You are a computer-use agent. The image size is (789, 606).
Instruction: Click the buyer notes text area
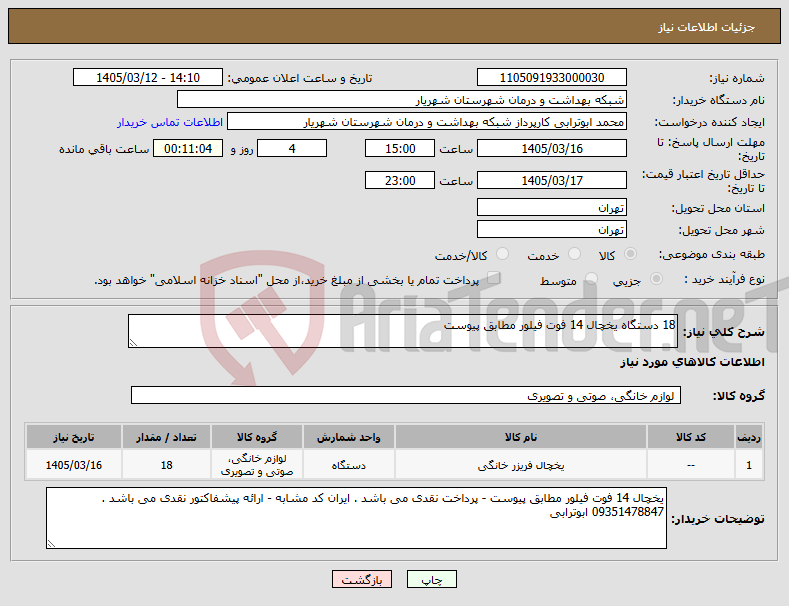(x=356, y=518)
